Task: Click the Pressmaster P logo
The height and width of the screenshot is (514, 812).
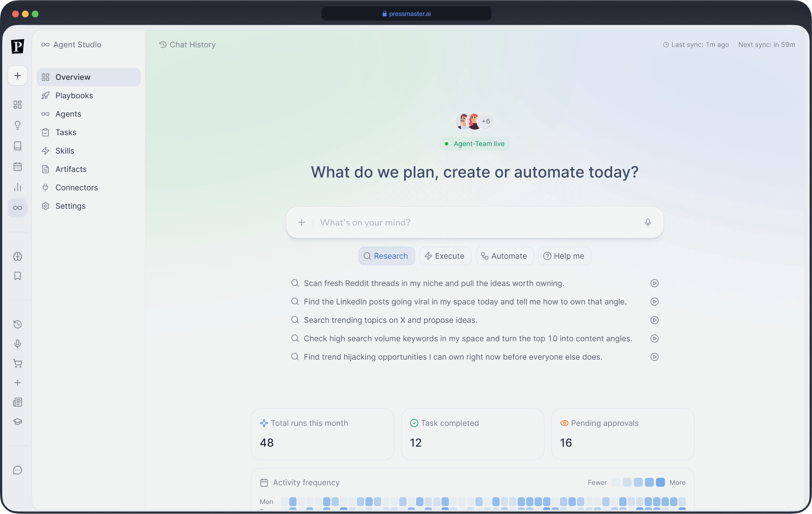Action: 18,46
